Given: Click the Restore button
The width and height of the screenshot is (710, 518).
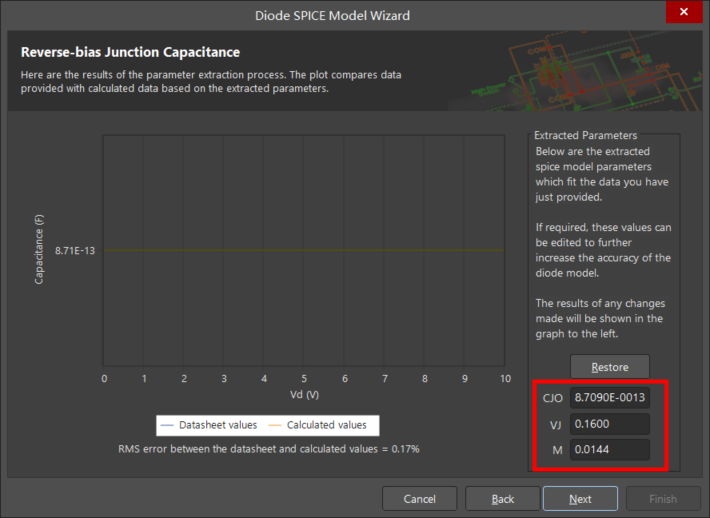Looking at the screenshot, I should tap(609, 367).
